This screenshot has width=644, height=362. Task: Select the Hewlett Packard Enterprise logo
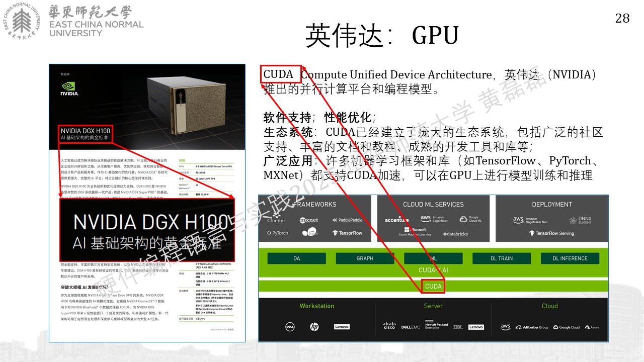point(436,325)
